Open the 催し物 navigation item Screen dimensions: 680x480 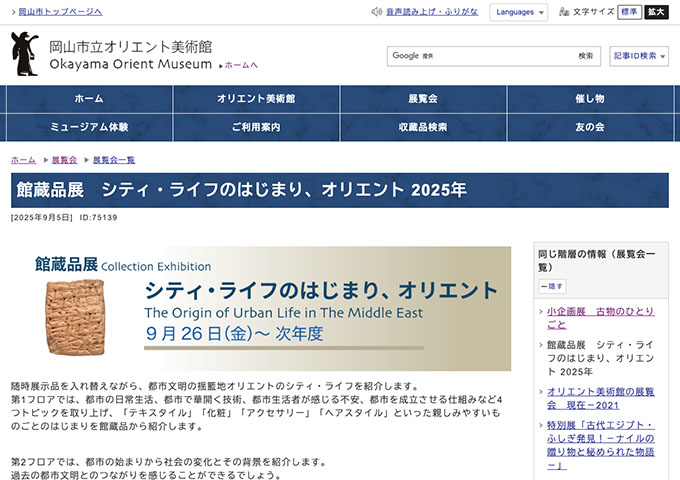590,99
